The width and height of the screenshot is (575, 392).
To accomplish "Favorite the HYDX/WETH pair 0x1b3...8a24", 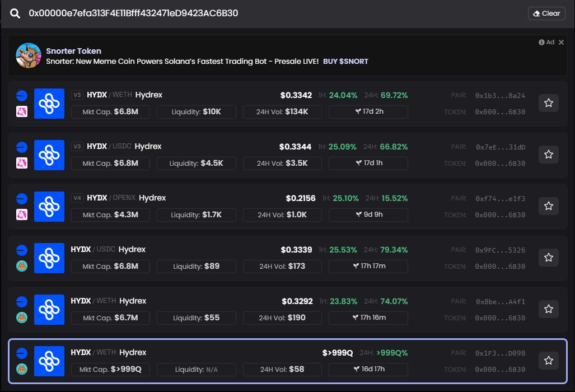I will tap(549, 103).
